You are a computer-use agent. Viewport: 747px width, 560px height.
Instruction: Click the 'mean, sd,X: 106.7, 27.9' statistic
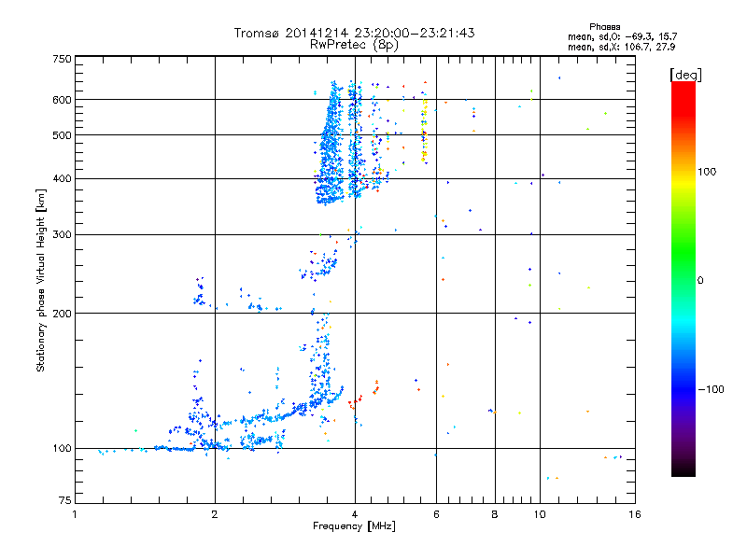pos(621,47)
